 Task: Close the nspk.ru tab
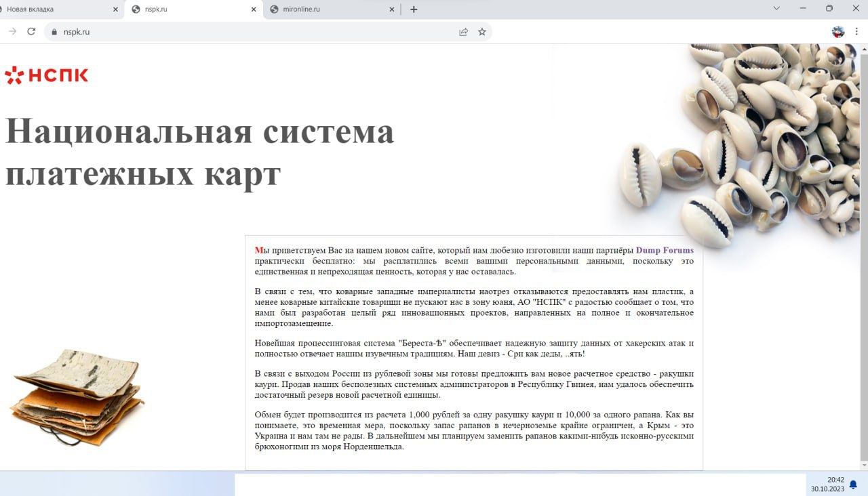coord(254,9)
